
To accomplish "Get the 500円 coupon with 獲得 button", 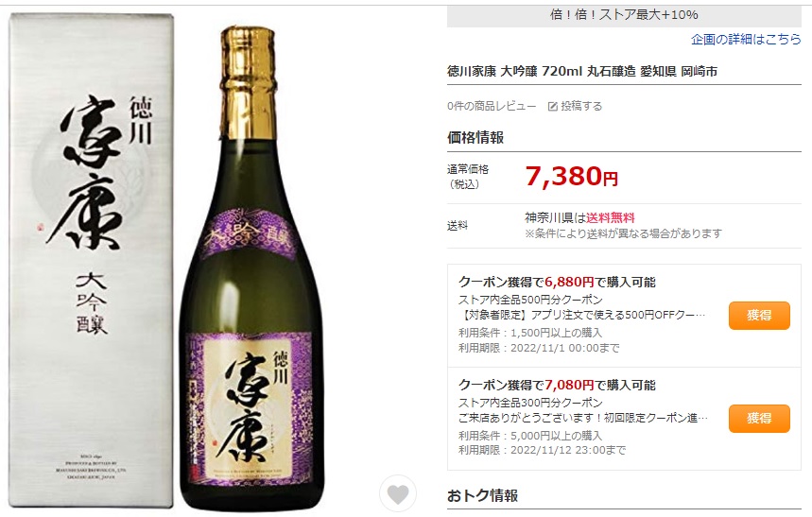I will point(759,316).
